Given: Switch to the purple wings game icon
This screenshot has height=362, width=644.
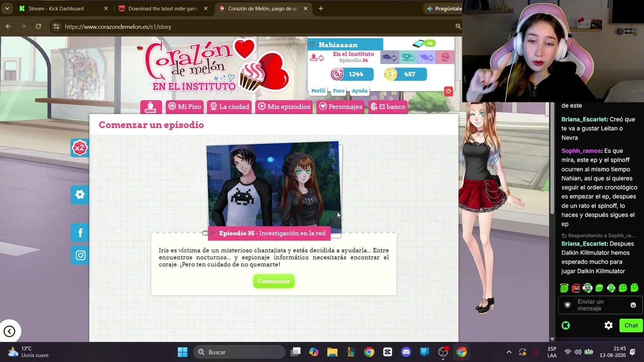Looking at the screenshot, I should pos(427,58).
